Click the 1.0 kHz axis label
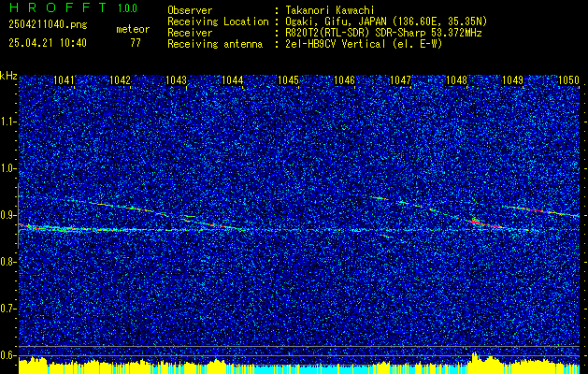This screenshot has width=588, height=374. (8, 168)
